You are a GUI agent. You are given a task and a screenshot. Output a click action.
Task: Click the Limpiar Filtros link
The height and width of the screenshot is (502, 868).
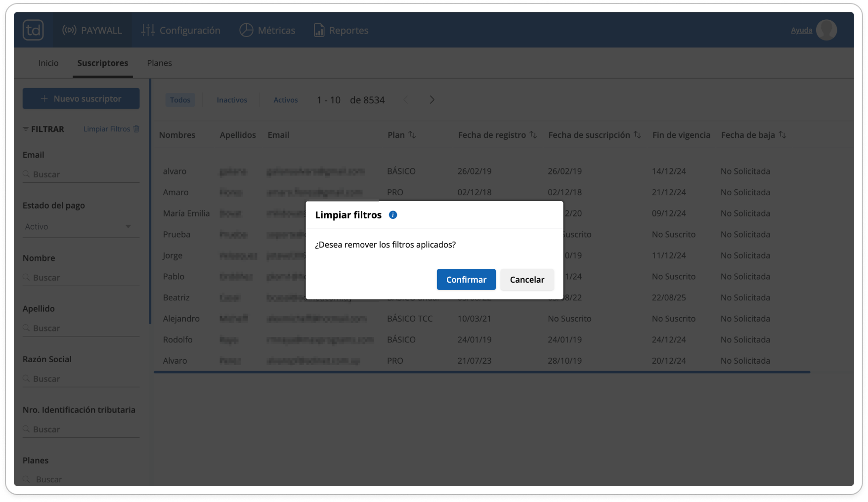107,129
